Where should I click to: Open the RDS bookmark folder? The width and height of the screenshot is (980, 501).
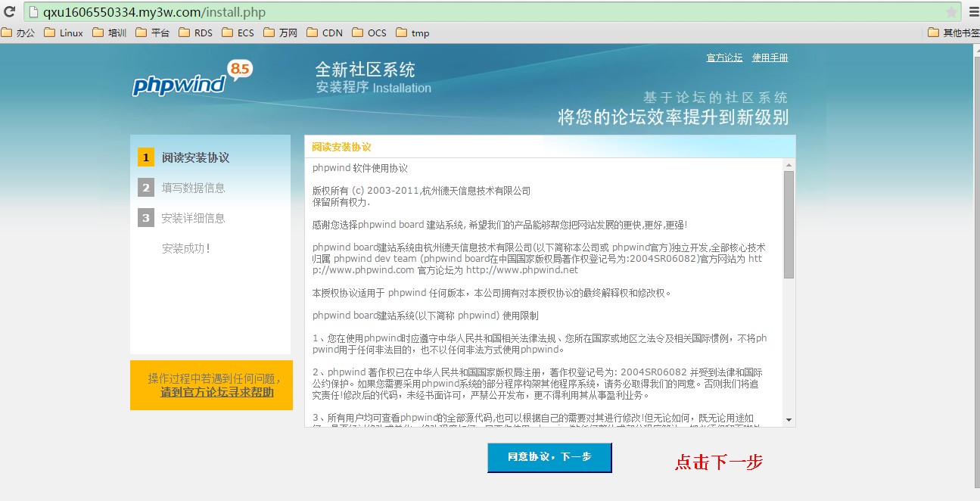tap(195, 33)
